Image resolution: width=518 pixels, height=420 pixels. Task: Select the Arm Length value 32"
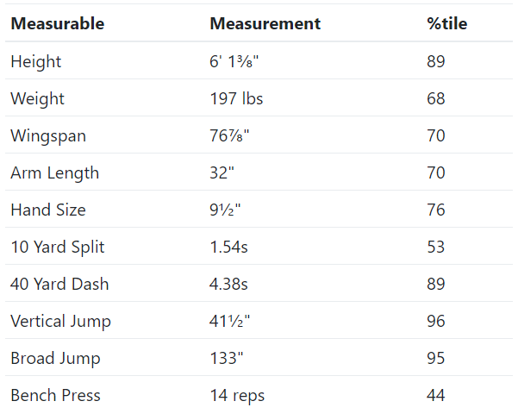pyautogui.click(x=222, y=172)
